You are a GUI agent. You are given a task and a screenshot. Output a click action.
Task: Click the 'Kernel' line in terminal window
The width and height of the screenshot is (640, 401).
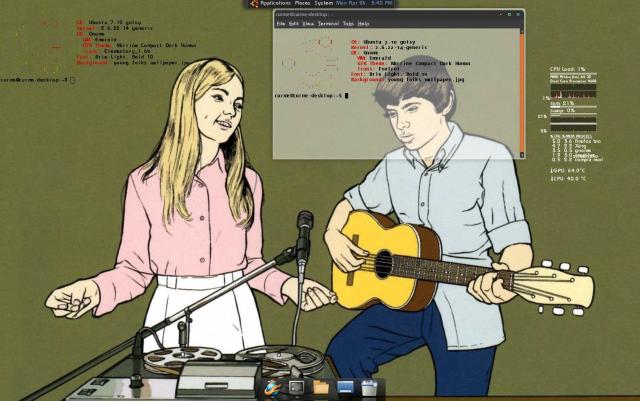pos(389,47)
